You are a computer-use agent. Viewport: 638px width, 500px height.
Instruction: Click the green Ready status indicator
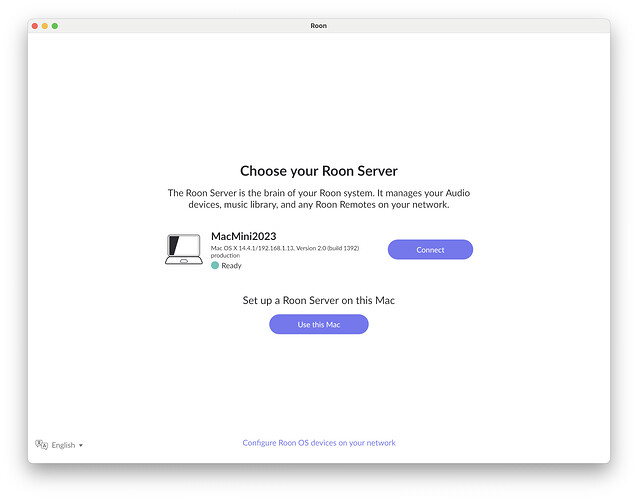coord(215,265)
